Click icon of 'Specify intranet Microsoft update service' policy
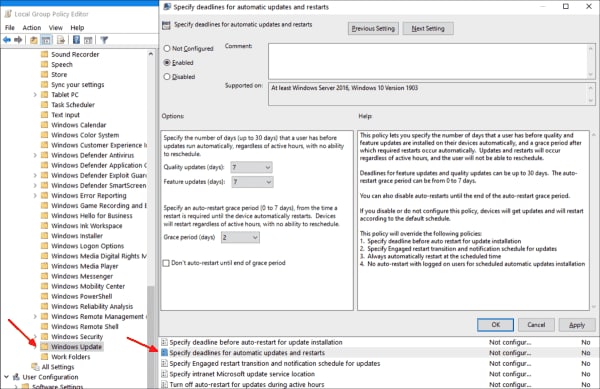600x389 pixels. tap(165, 374)
